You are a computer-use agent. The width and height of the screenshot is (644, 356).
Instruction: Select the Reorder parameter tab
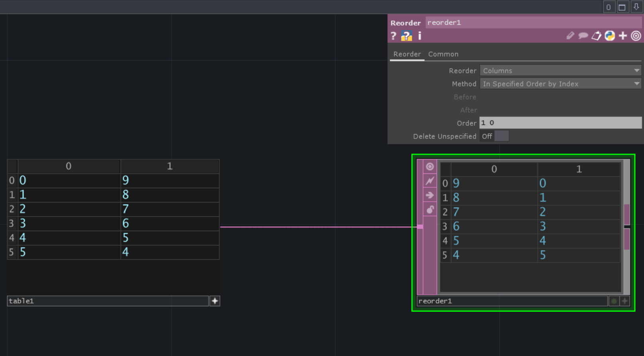point(407,54)
